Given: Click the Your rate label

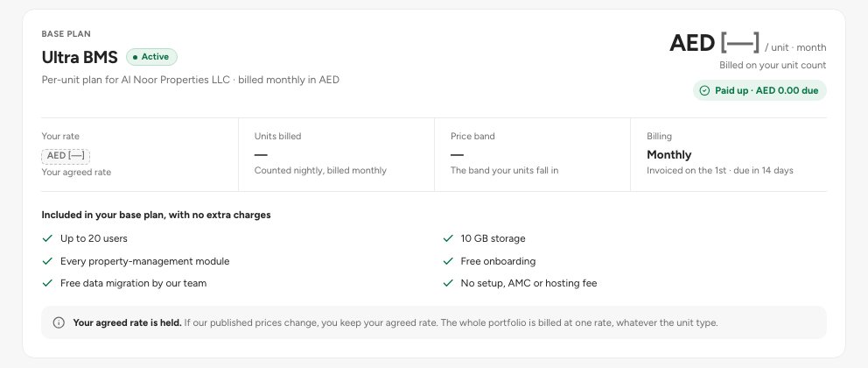Looking at the screenshot, I should 60,137.
